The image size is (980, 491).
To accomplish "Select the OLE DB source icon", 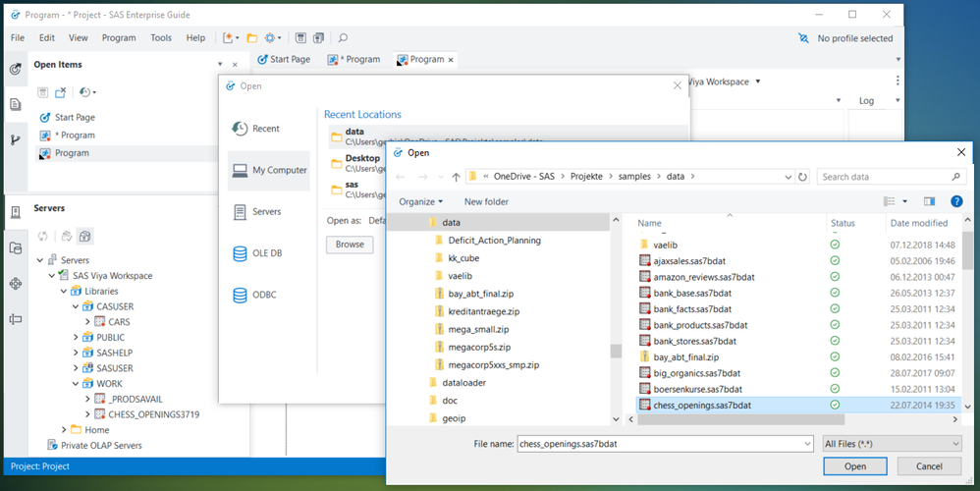I will pos(241,253).
